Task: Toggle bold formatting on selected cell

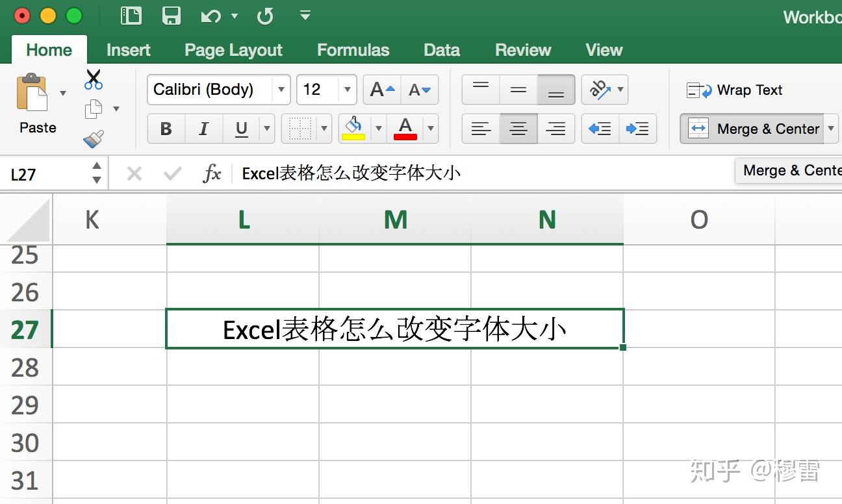Action: click(x=166, y=128)
